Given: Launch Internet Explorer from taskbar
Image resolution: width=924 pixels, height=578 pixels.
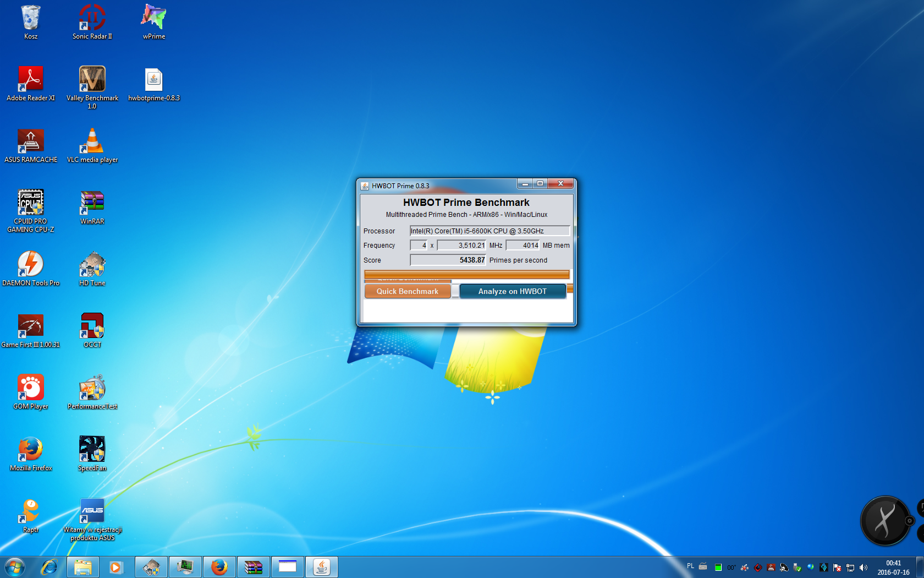Looking at the screenshot, I should click(x=49, y=567).
